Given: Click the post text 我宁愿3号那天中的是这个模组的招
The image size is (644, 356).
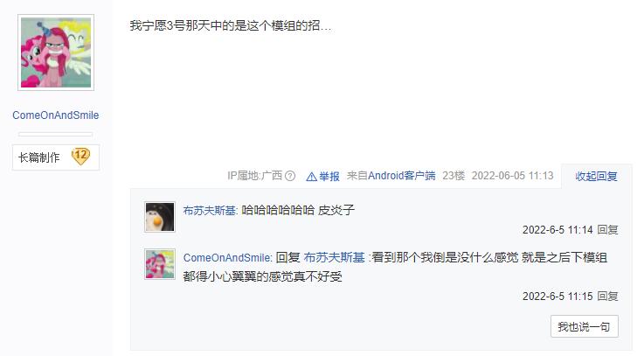Looking at the screenshot, I should point(231,25).
